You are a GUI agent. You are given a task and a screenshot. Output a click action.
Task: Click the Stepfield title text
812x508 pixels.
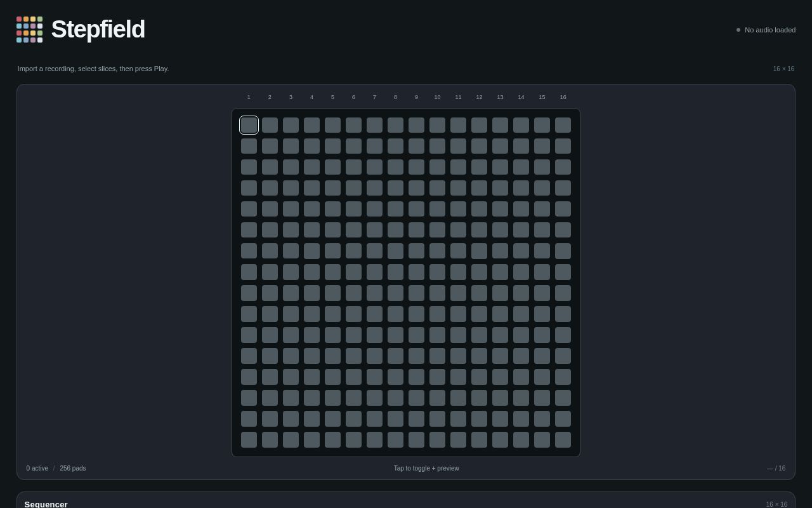(x=98, y=29)
